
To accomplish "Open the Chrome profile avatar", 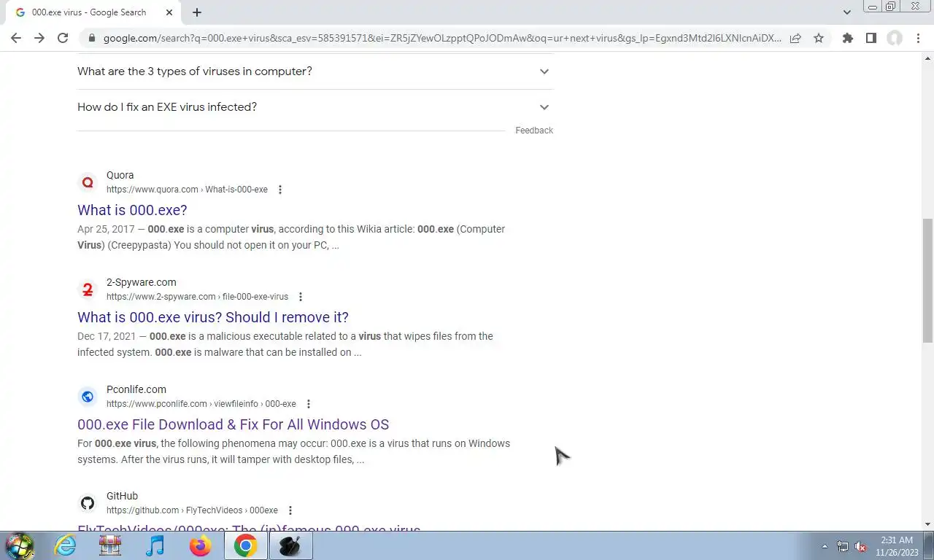I will (895, 38).
